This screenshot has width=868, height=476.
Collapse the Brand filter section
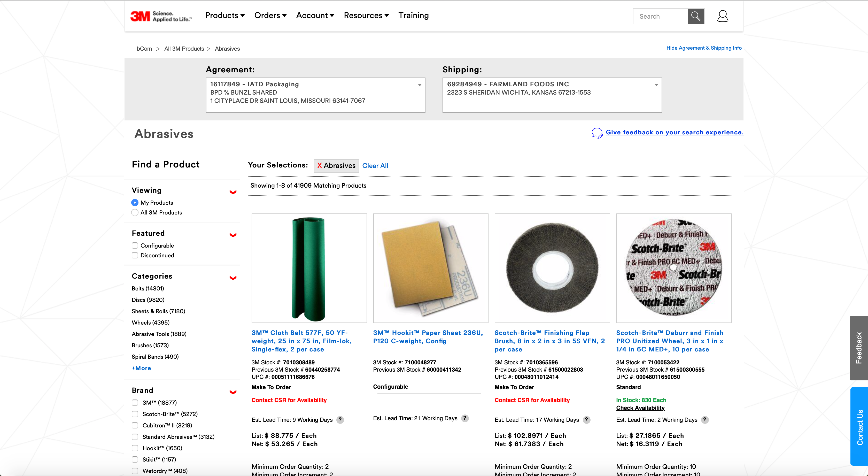(x=233, y=392)
